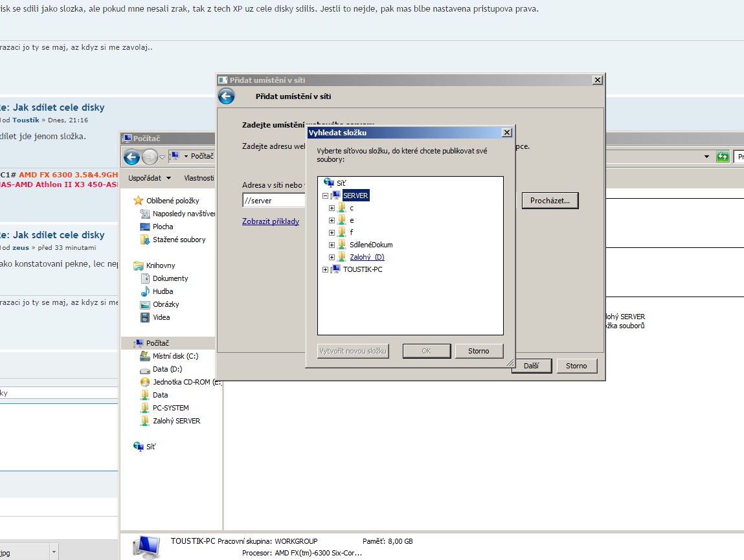Open the explorer address bar history dropdown
The image size is (744, 560).
pyautogui.click(x=706, y=157)
